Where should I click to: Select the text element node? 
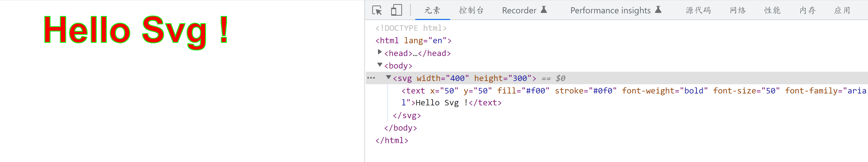(633, 97)
